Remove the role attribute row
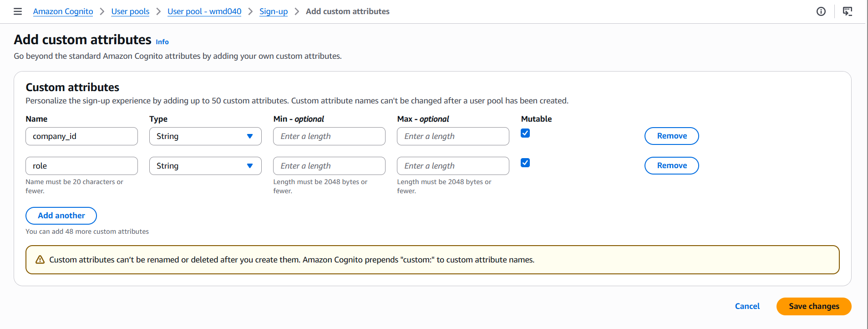The width and height of the screenshot is (868, 329). pyautogui.click(x=671, y=165)
